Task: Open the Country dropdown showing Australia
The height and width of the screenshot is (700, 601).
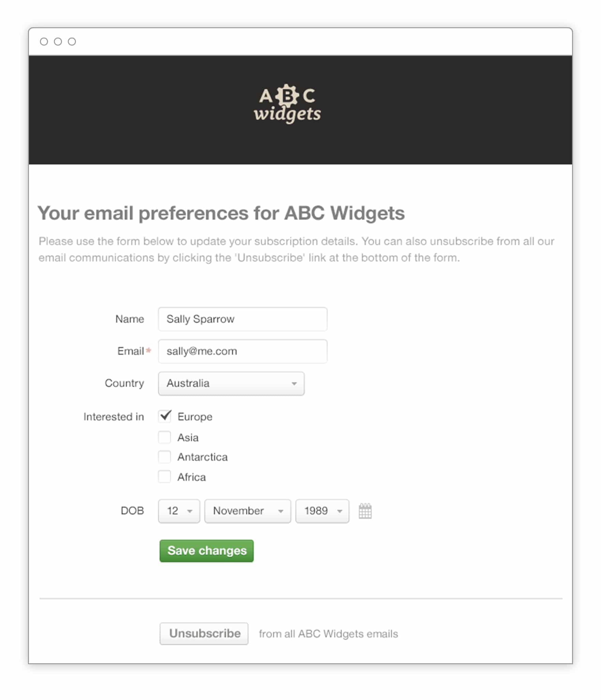Action: click(x=231, y=384)
